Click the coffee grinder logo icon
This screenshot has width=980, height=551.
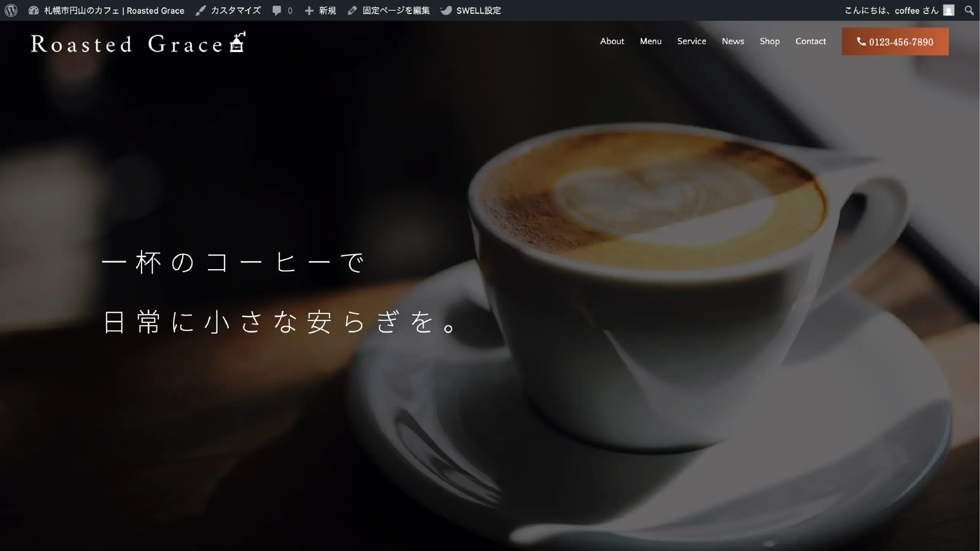pos(237,42)
